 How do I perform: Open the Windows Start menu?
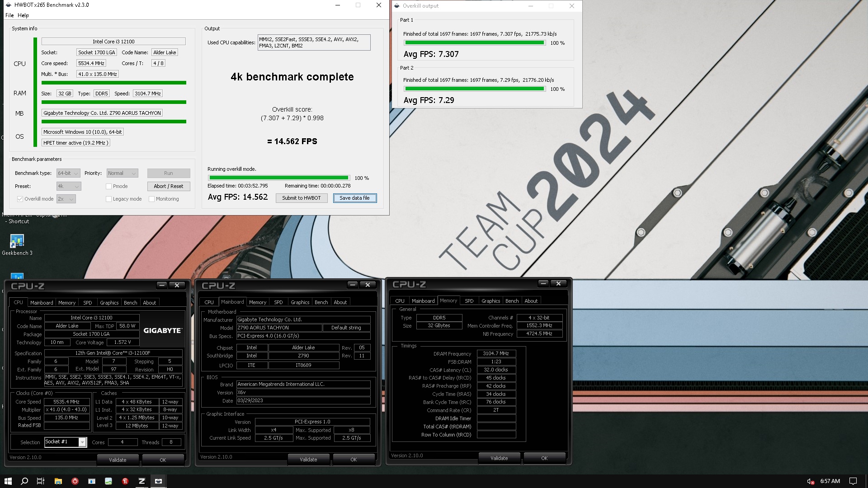(x=8, y=481)
